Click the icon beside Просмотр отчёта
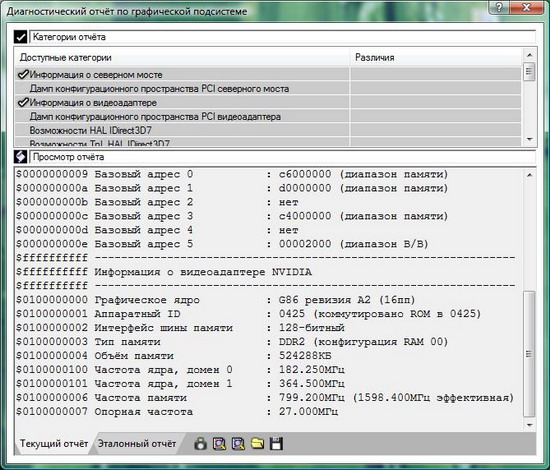550x470 pixels. click(x=20, y=157)
